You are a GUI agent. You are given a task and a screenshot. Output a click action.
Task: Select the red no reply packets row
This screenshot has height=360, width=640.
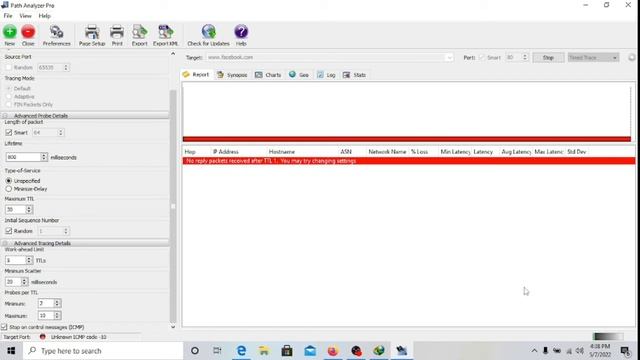[x=409, y=161]
